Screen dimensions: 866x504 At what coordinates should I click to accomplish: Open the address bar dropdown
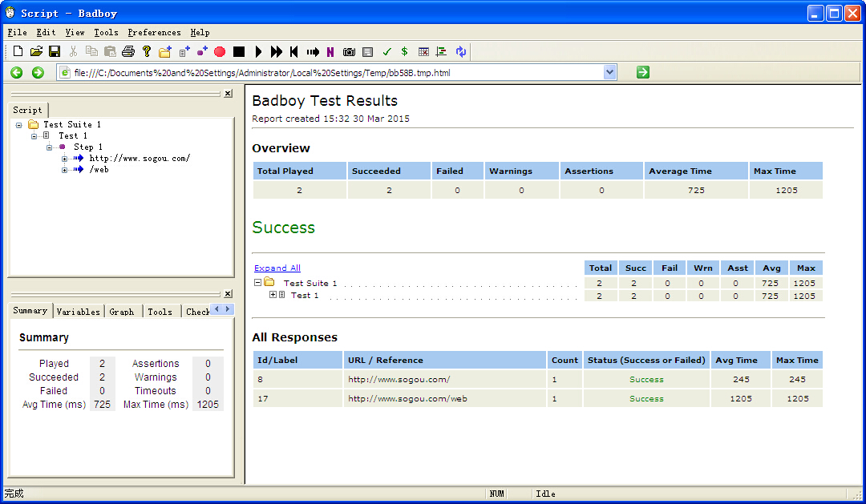pyautogui.click(x=609, y=72)
